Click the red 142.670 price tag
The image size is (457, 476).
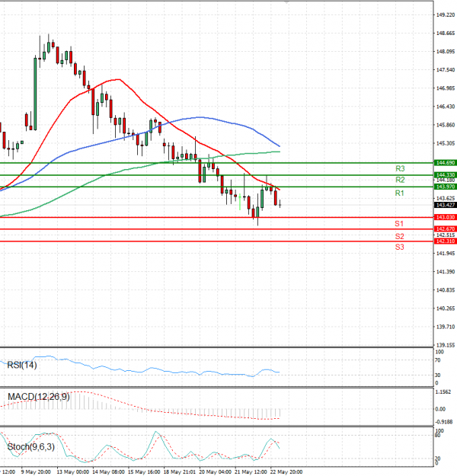pyautogui.click(x=445, y=229)
